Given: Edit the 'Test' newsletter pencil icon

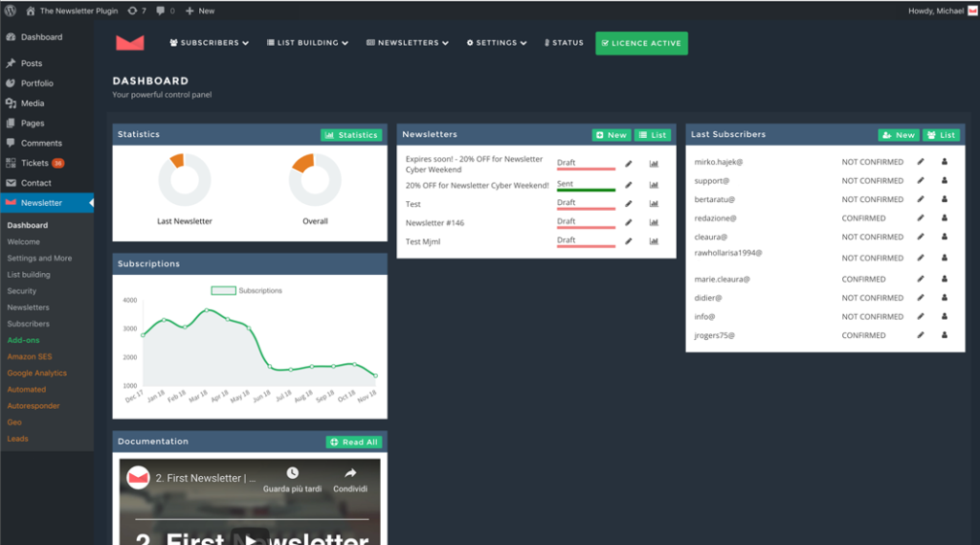Looking at the screenshot, I should pos(629,204).
